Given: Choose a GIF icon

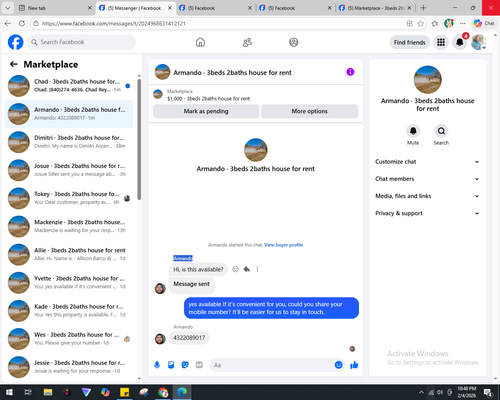Looking at the screenshot, I should point(199,365).
